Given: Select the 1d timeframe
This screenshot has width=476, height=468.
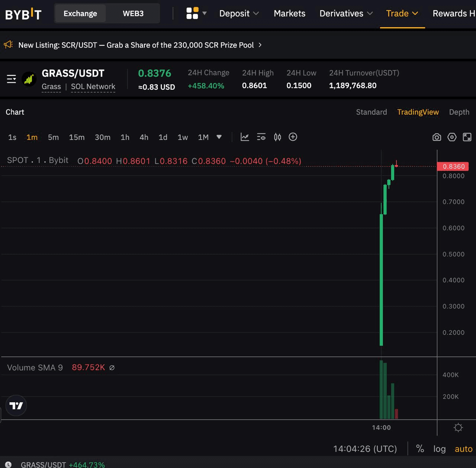Looking at the screenshot, I should pyautogui.click(x=163, y=137).
